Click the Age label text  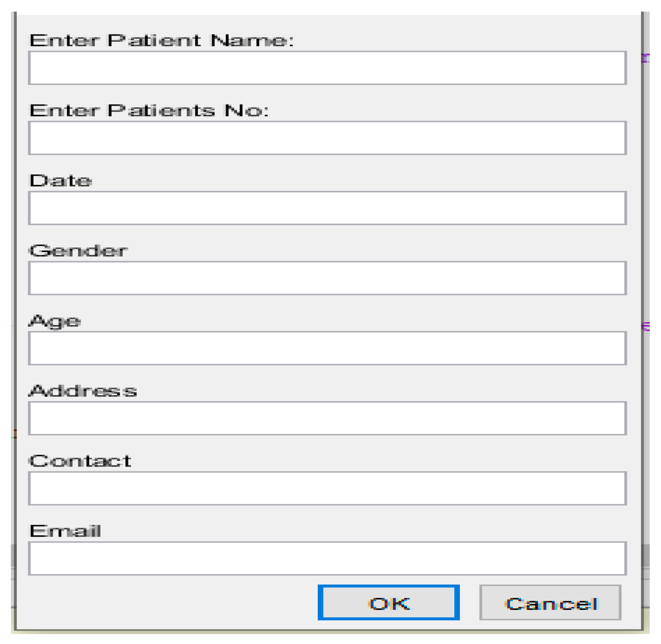(x=55, y=321)
